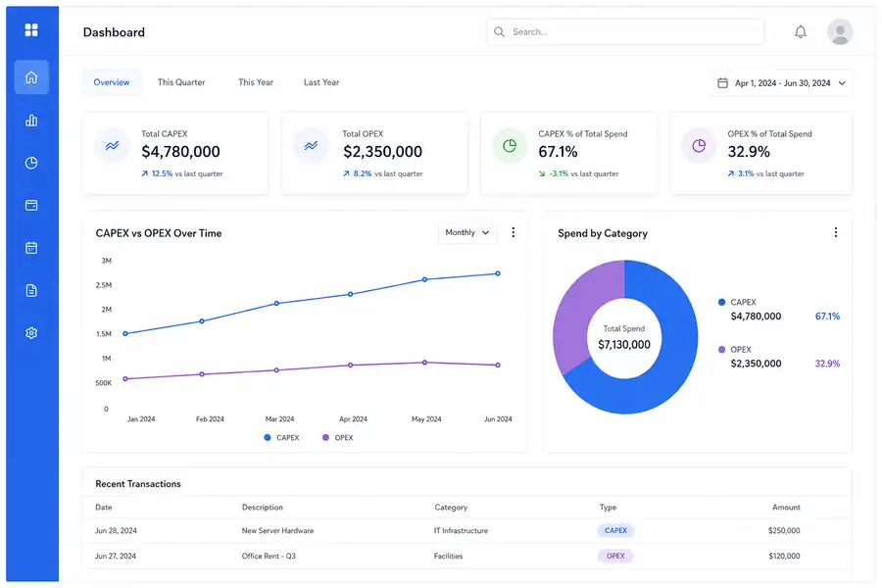Click in the Search field
882x588 pixels.
click(x=625, y=32)
